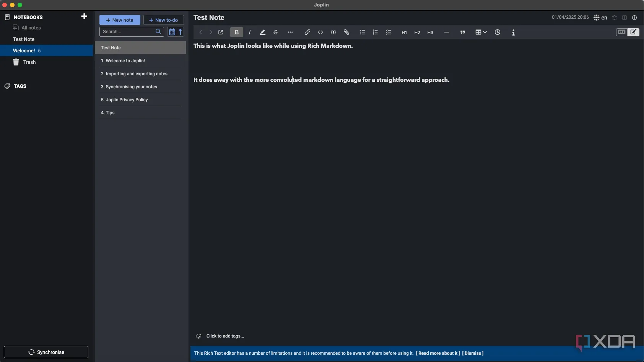Go forward to next note
Screen dimensions: 644x362
(210, 32)
